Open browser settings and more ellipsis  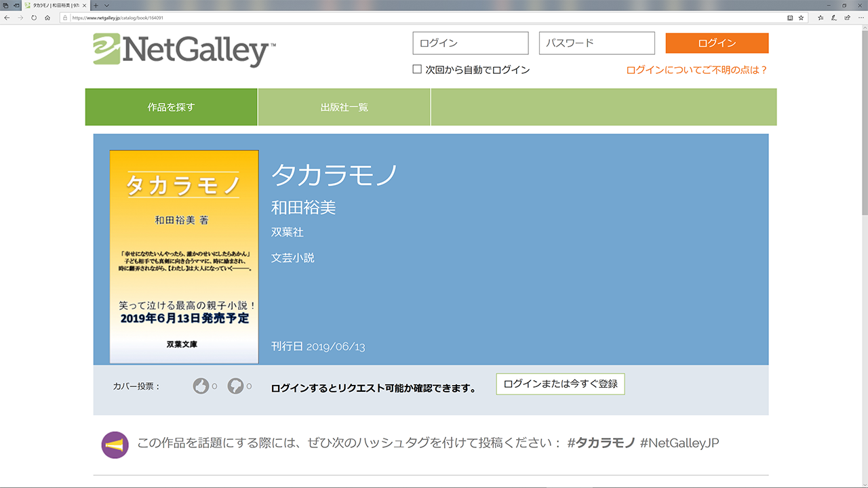click(861, 18)
